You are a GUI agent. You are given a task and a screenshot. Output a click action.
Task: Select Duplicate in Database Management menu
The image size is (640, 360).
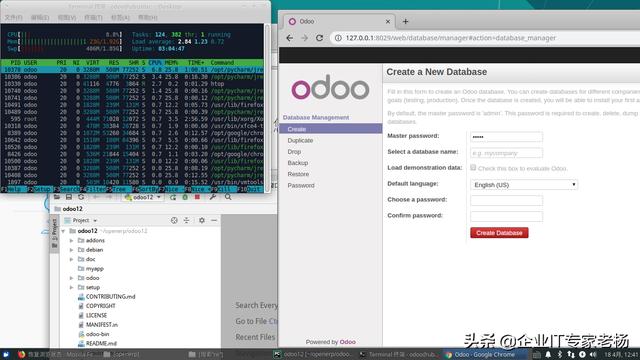(x=300, y=140)
